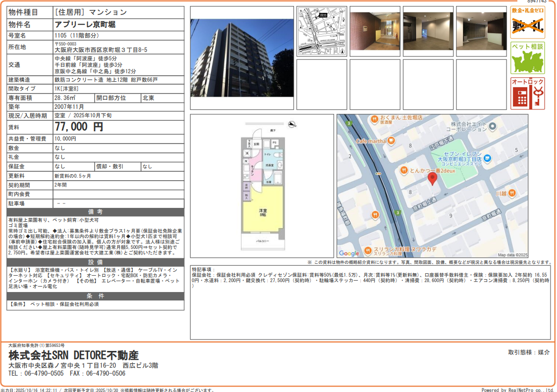Screen dimensions: 557x392
Task: Click the 株式会社エイトコーポレーション map pin
Action: tap(492, 127)
